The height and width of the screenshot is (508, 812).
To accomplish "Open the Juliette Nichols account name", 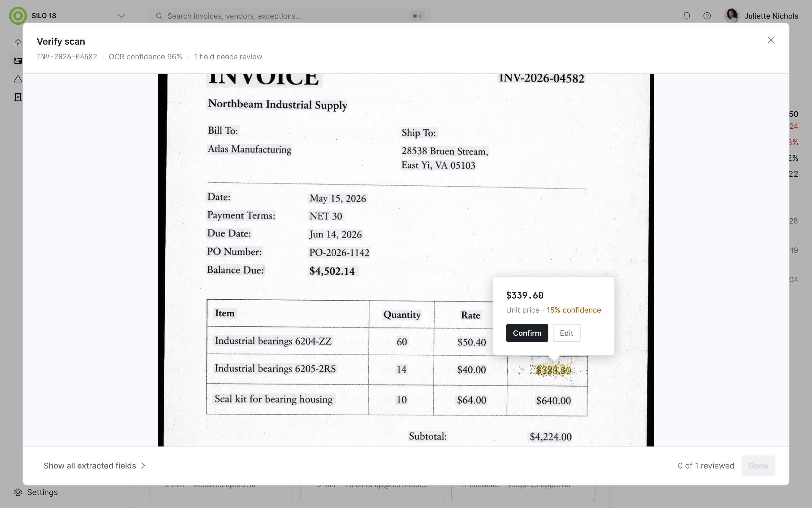I will [x=771, y=16].
